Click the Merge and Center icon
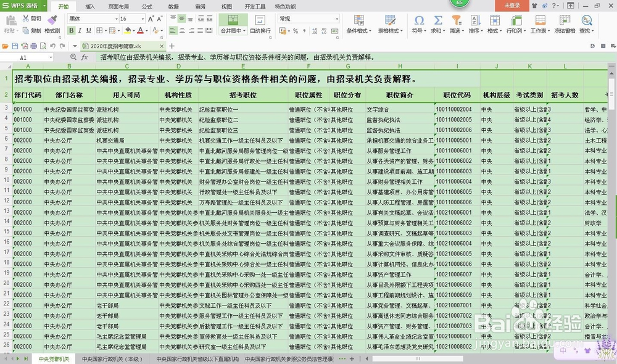The height and width of the screenshot is (364, 617). pos(233,20)
